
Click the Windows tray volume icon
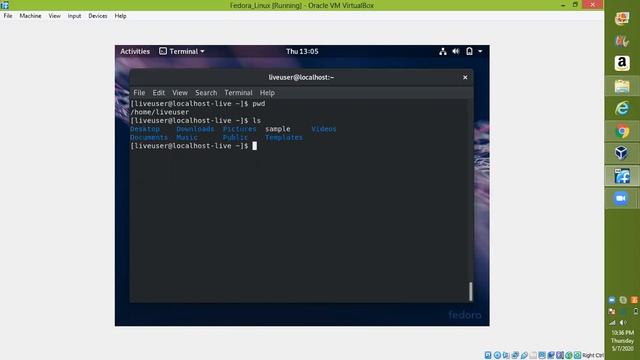click(x=623, y=322)
